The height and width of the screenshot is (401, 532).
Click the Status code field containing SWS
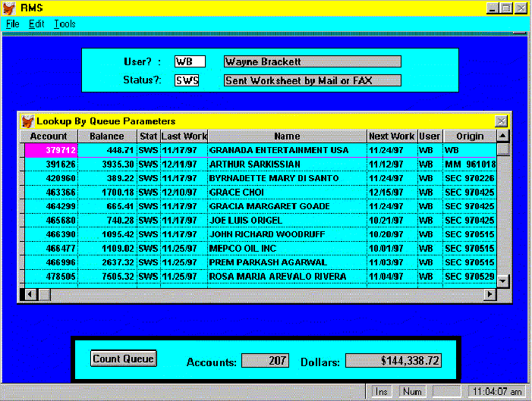[187, 80]
